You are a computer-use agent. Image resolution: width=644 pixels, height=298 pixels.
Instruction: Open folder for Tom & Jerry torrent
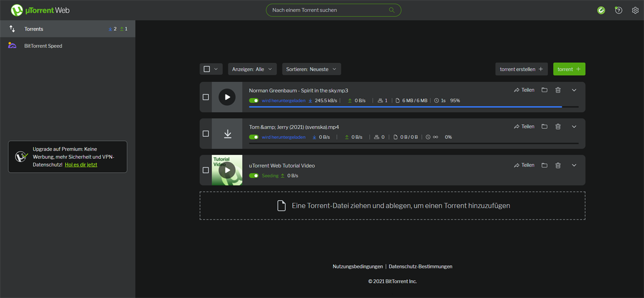(x=545, y=126)
